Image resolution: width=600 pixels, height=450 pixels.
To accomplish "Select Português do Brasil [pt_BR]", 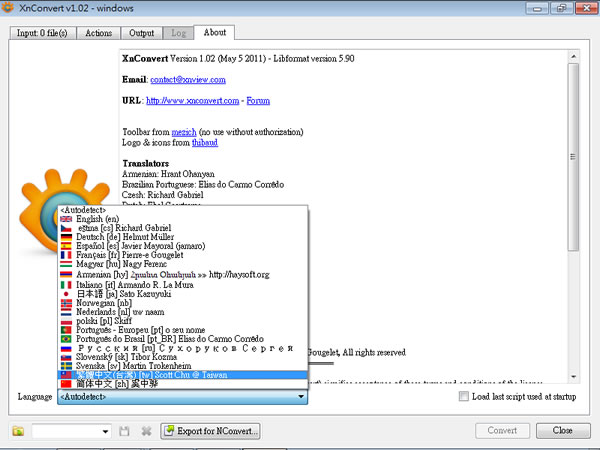I will pyautogui.click(x=183, y=339).
